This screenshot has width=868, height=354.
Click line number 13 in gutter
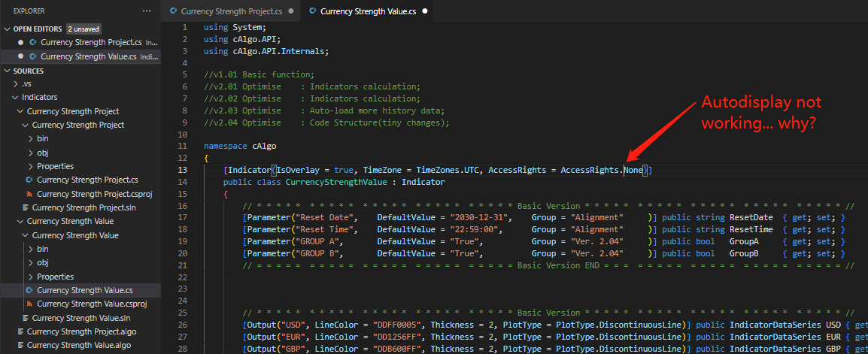183,170
